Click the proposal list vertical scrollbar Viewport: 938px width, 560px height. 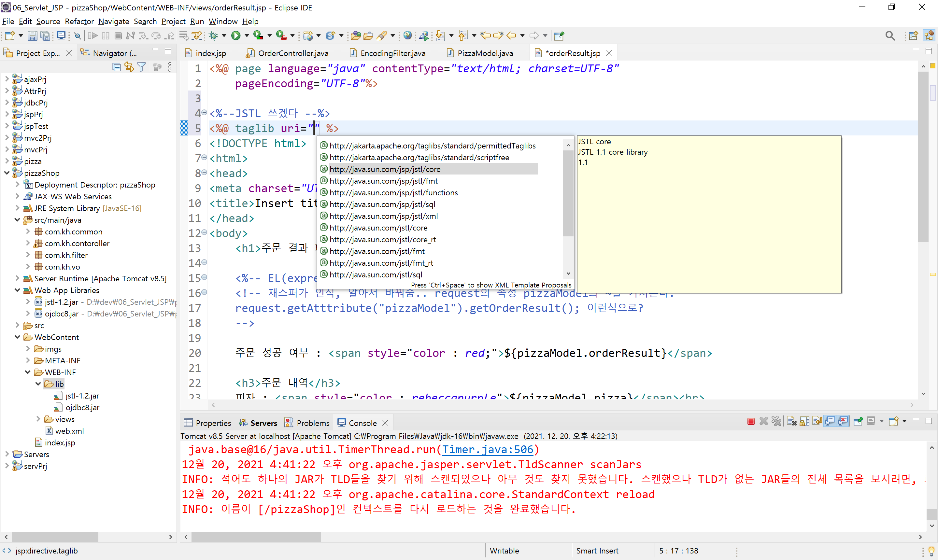[568, 193]
